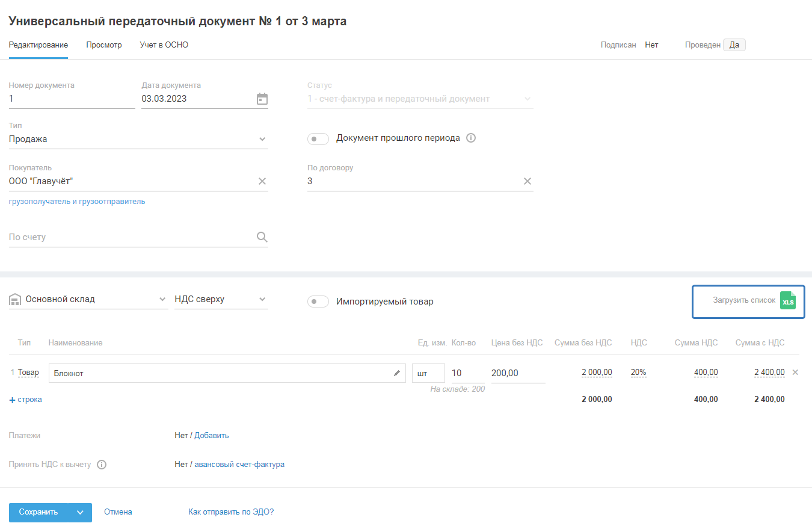
Task: Delete the Блокнот row with X icon
Action: tap(795, 373)
